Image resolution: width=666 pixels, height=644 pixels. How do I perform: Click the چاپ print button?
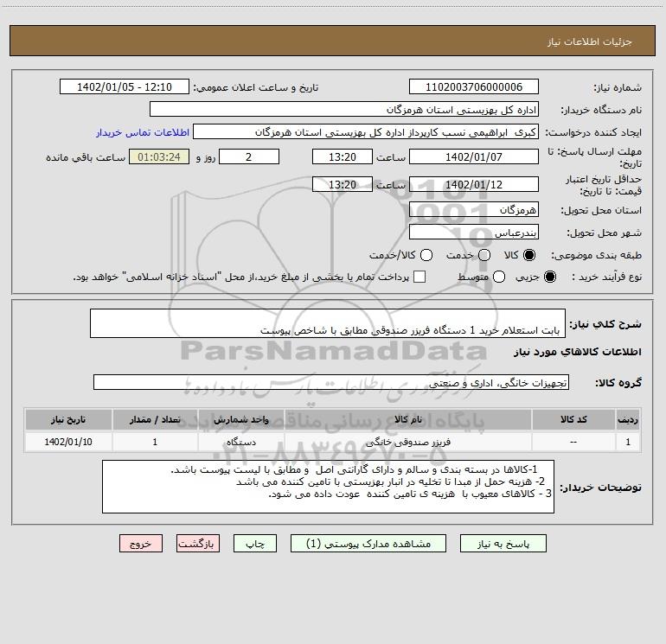pyautogui.click(x=255, y=544)
